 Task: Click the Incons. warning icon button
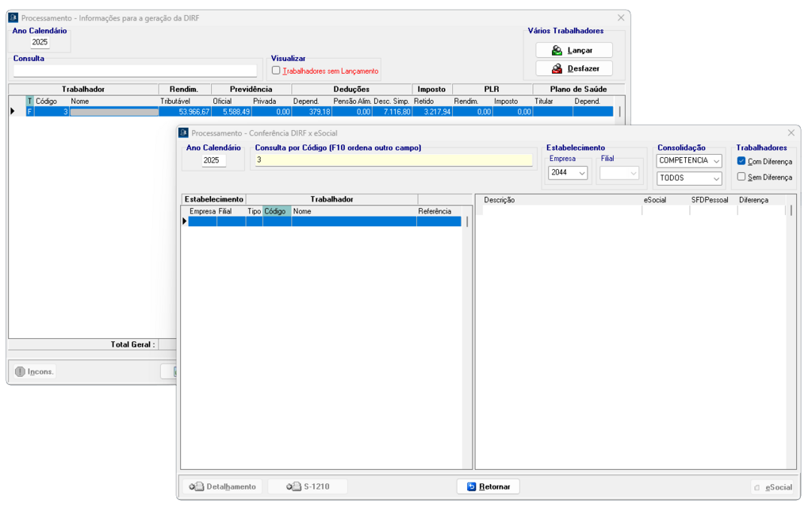[20, 371]
